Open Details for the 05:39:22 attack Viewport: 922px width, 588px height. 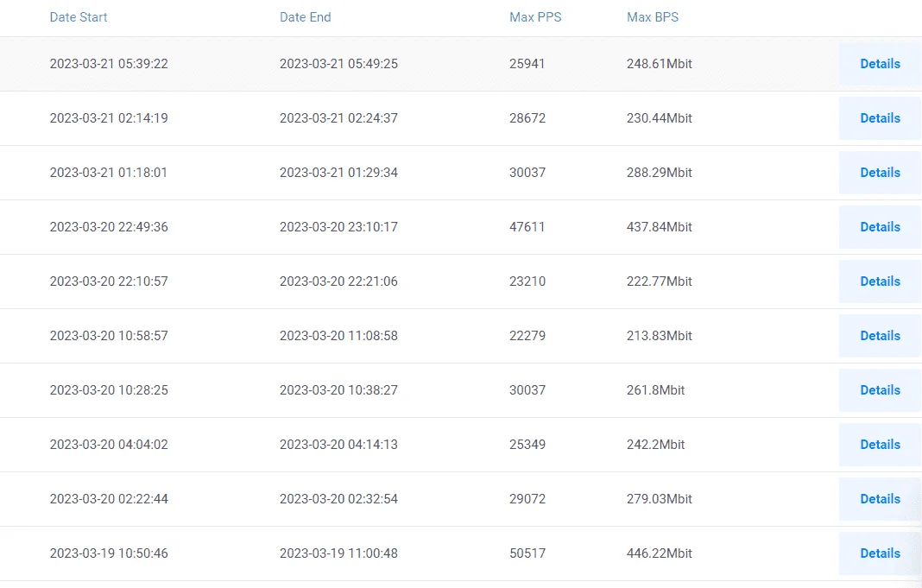click(x=880, y=64)
